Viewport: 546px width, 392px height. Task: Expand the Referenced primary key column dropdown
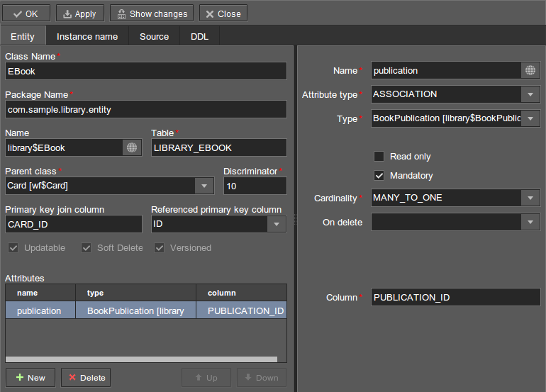coord(277,224)
